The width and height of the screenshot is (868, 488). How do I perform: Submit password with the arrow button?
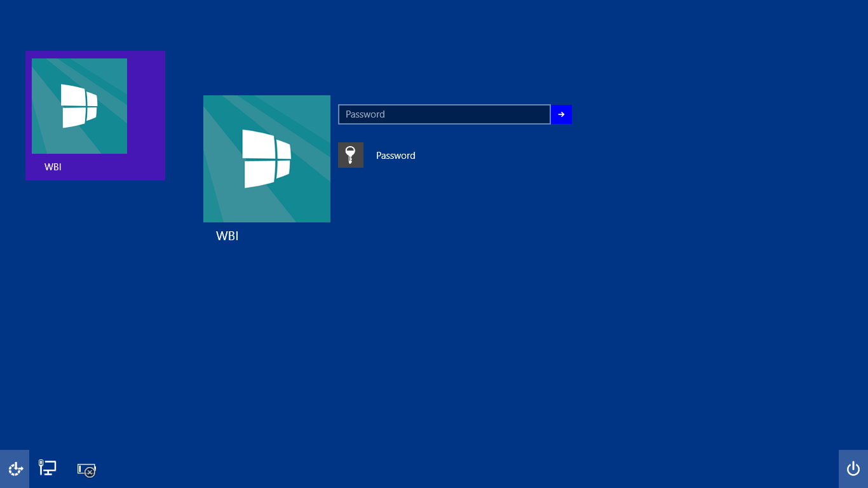click(x=561, y=114)
